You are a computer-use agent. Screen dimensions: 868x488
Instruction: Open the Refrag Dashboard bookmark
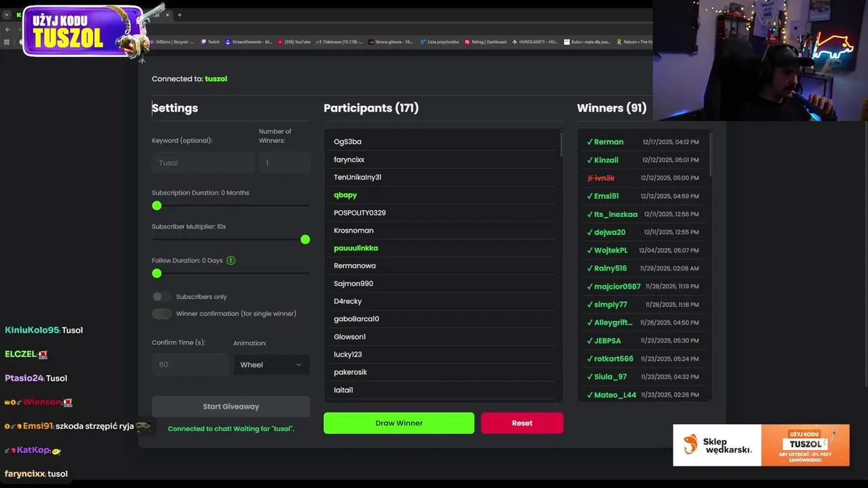coord(486,42)
